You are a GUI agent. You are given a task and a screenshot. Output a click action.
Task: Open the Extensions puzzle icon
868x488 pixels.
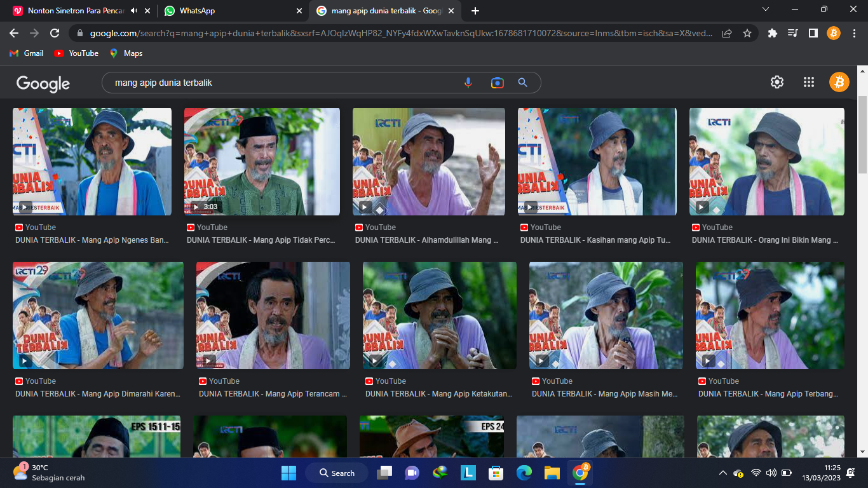(x=773, y=34)
